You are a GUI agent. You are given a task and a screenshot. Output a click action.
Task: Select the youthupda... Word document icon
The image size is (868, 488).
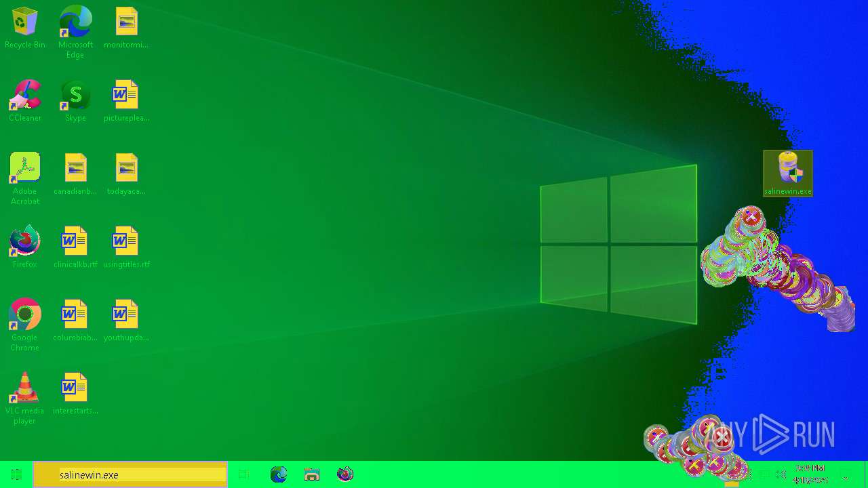126,321
